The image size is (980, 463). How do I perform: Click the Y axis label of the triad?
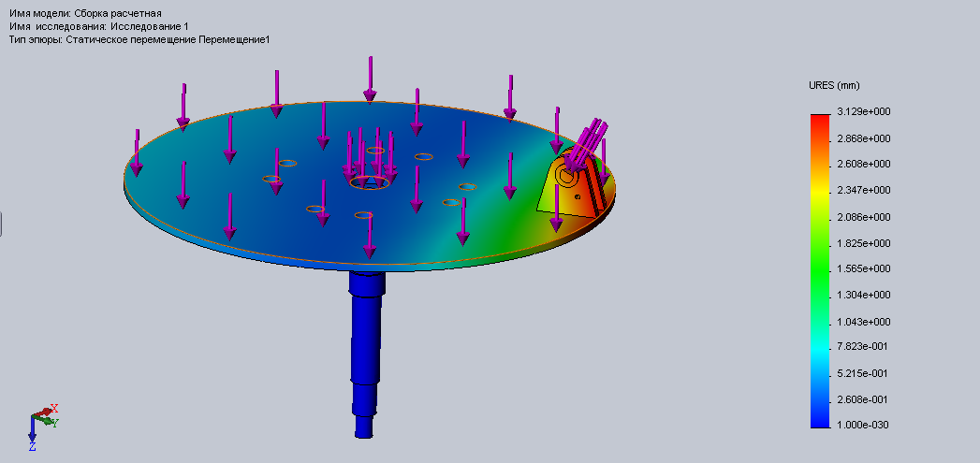click(55, 423)
